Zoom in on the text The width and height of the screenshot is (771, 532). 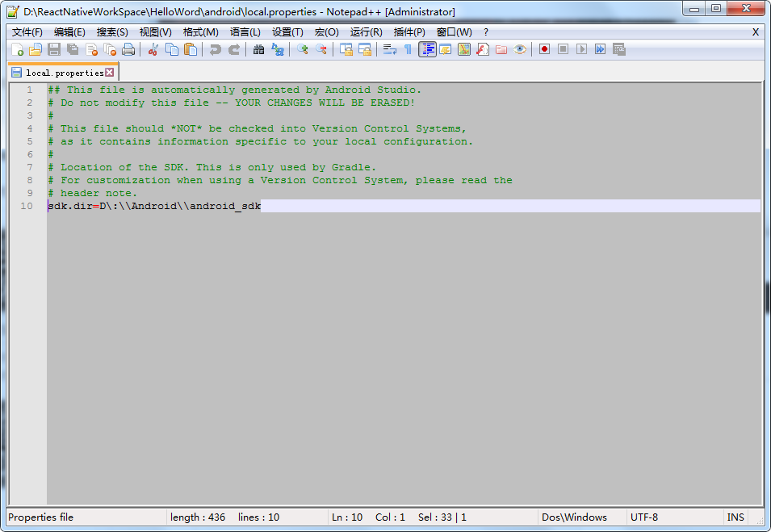point(303,49)
